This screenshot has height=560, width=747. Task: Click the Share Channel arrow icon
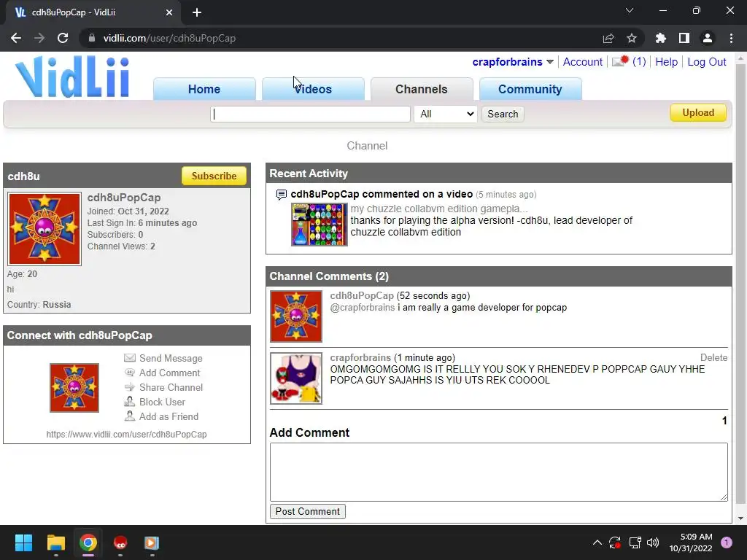pos(130,387)
